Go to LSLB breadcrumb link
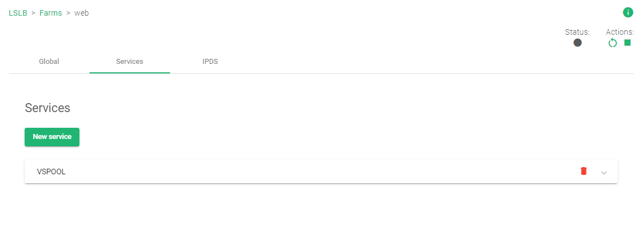Screen dimensions: 644x227 tap(18, 13)
